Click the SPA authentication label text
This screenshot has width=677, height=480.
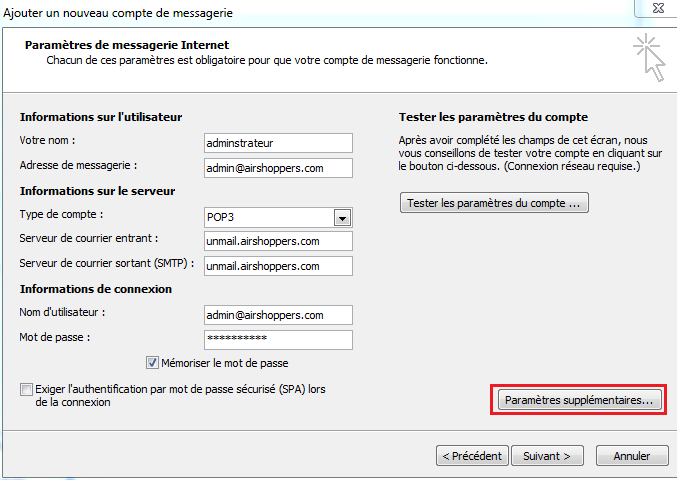(x=180, y=395)
